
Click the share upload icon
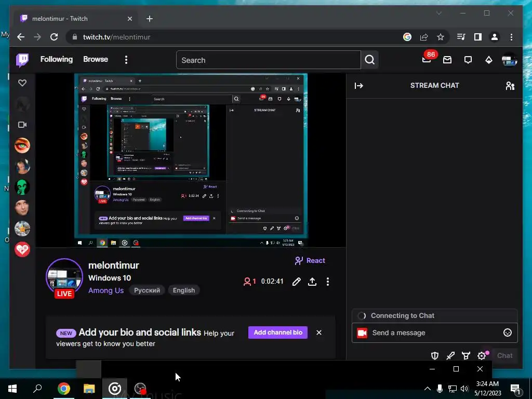pos(312,282)
